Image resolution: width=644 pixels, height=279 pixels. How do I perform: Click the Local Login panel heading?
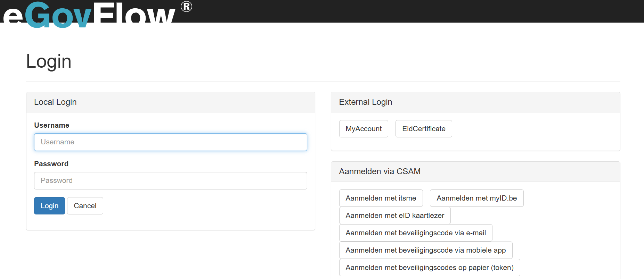55,102
